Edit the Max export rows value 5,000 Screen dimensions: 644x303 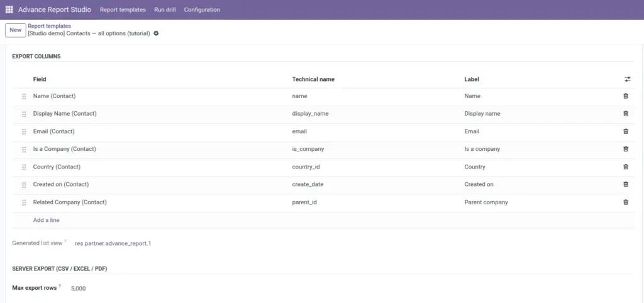pos(79,289)
